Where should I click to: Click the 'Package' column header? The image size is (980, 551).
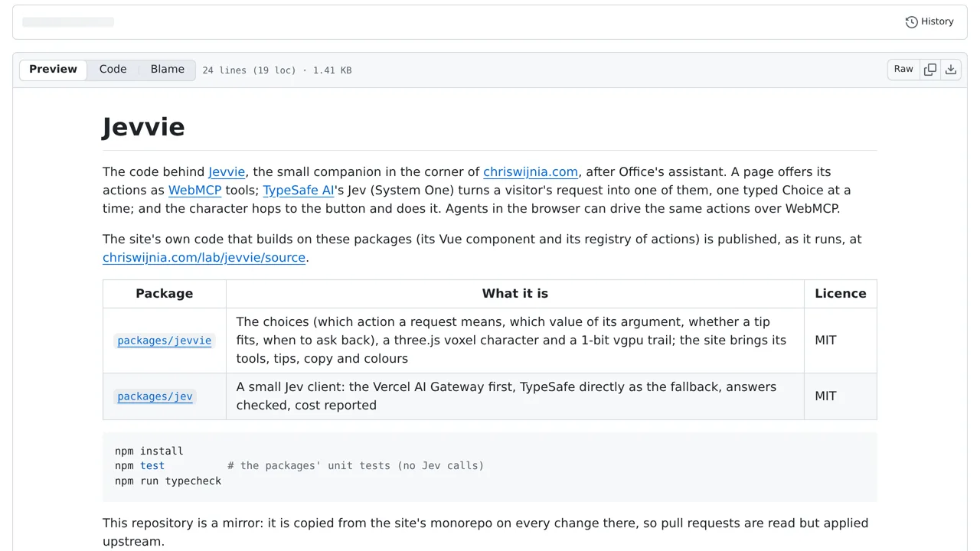[165, 294]
